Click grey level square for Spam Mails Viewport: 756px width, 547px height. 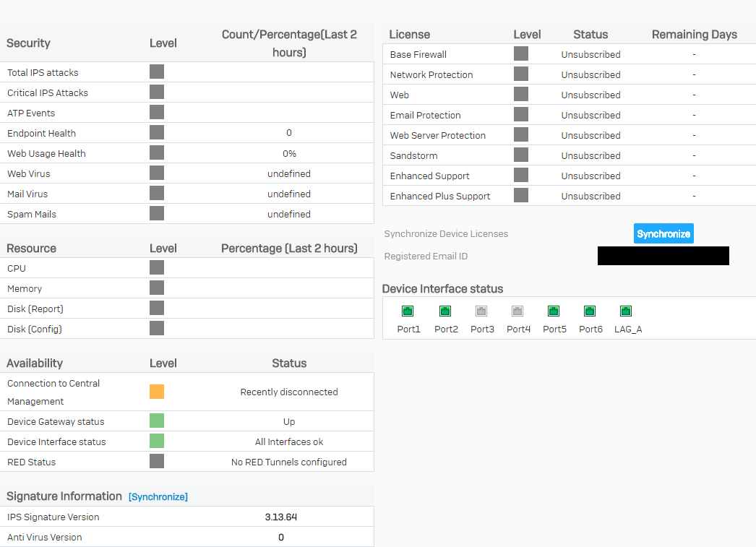tap(157, 213)
